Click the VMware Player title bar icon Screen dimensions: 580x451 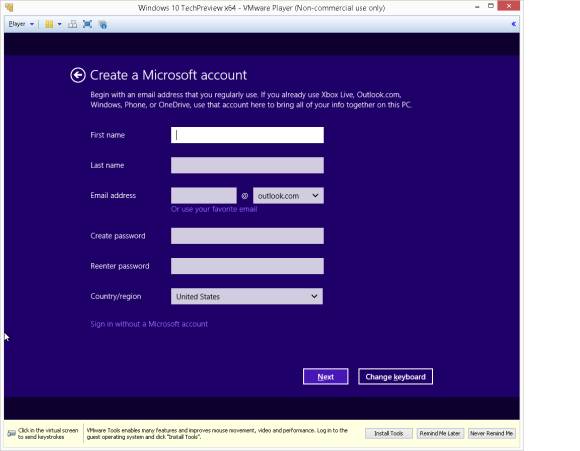pos(9,7)
